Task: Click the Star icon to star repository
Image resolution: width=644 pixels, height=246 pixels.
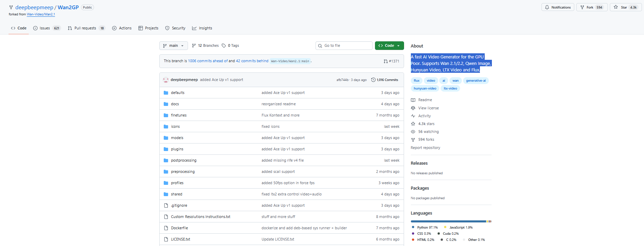Action: [616, 7]
